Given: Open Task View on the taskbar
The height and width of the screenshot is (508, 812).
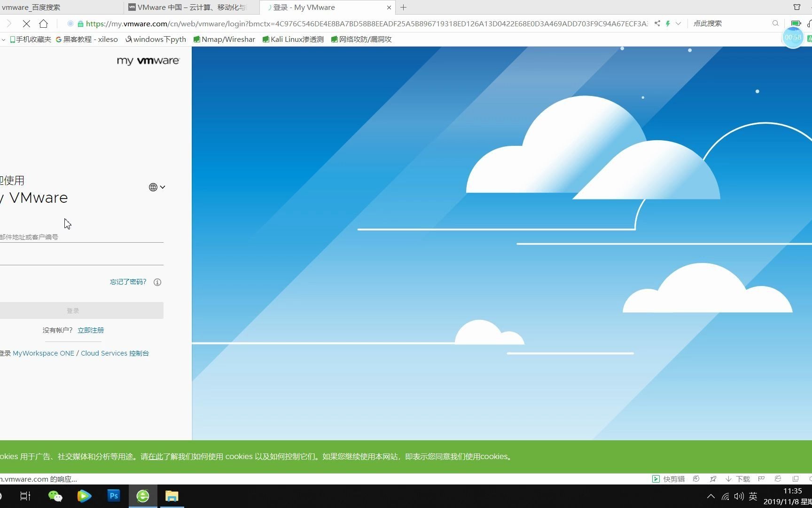Looking at the screenshot, I should tap(25, 496).
